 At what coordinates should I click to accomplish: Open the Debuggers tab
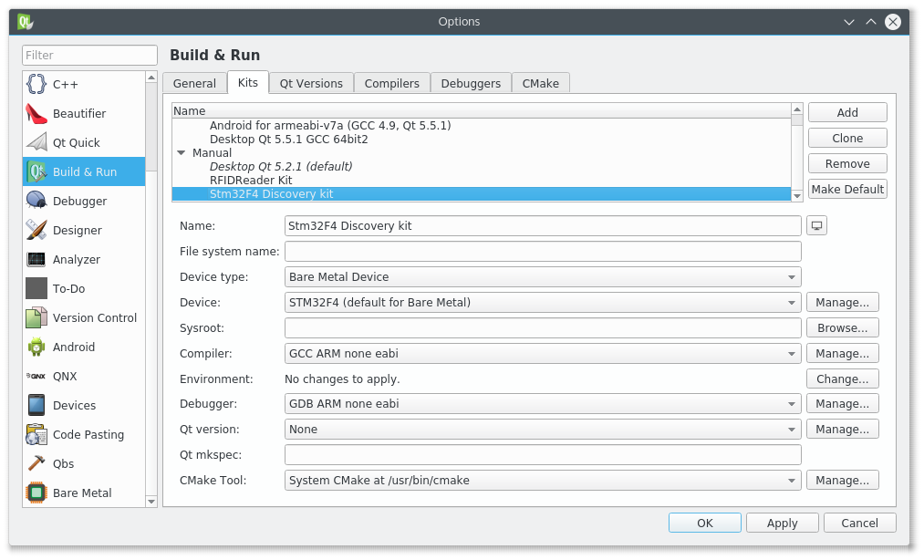pyautogui.click(x=471, y=83)
